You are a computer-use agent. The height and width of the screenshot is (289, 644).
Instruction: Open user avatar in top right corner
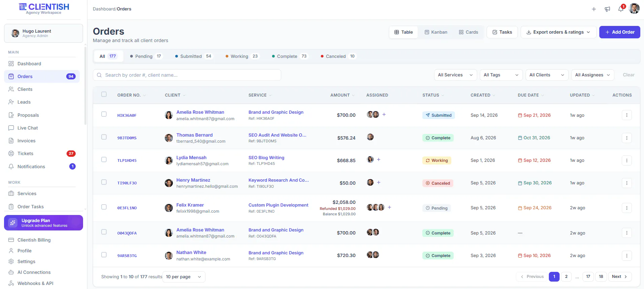point(634,9)
